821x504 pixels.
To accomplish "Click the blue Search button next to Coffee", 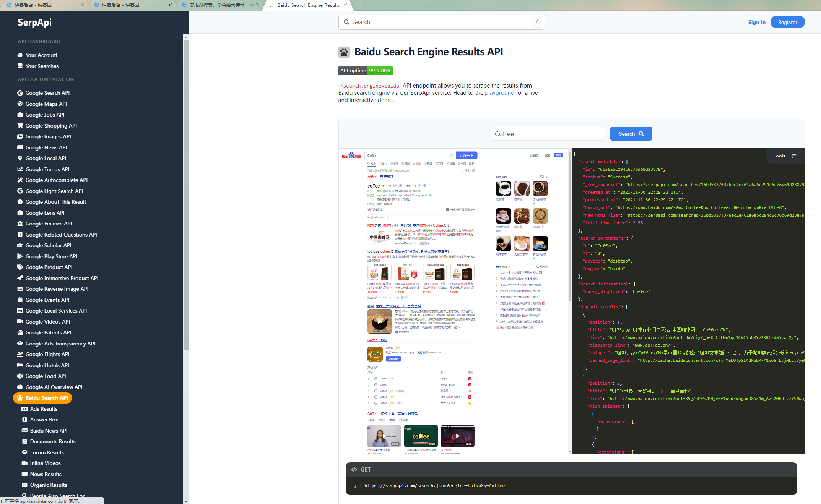I will (x=631, y=134).
